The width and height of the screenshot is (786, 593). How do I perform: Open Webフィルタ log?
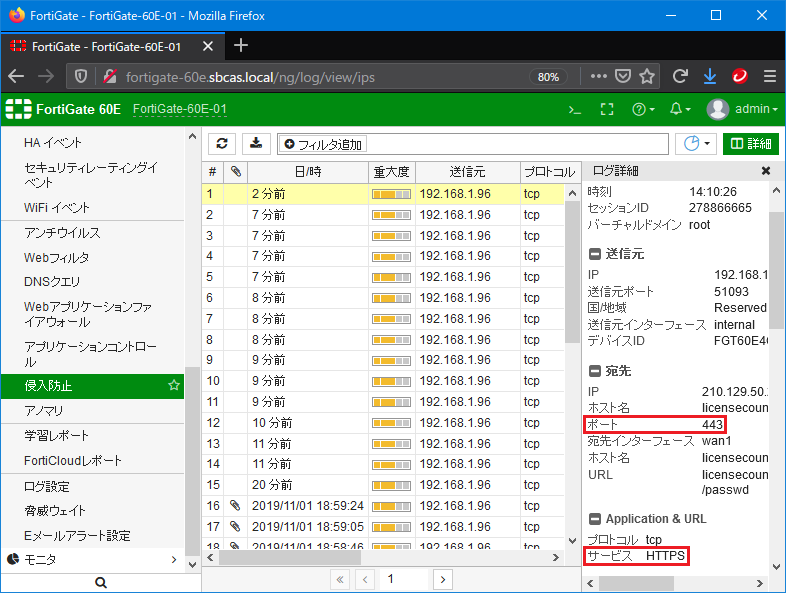pos(56,258)
